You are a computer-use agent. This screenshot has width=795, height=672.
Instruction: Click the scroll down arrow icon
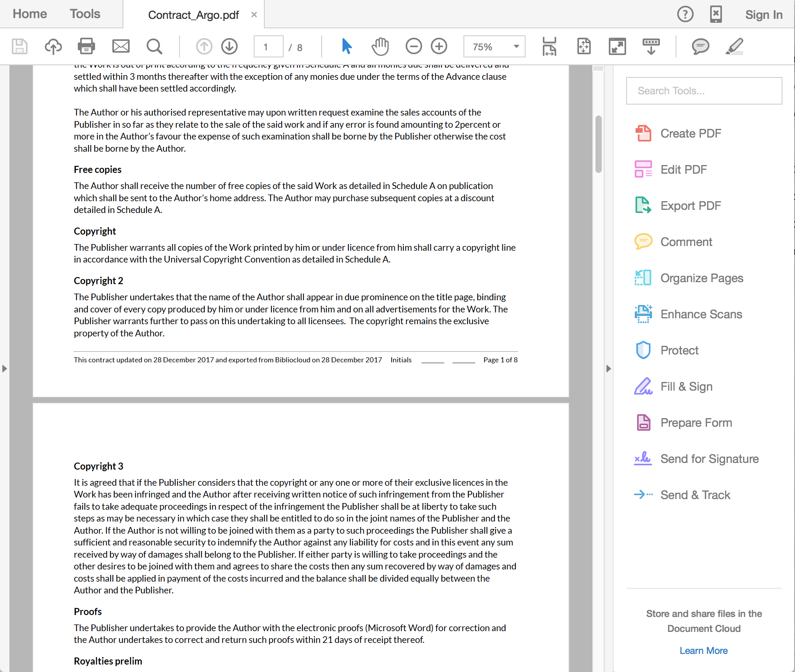click(x=230, y=46)
